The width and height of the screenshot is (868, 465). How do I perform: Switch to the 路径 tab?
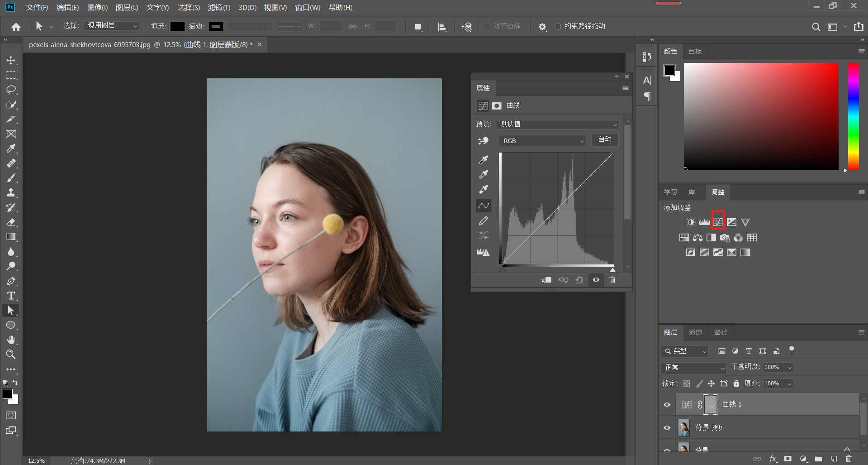coord(721,332)
